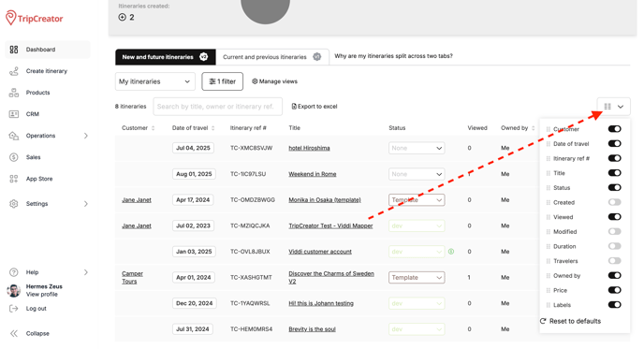Switch to Current and previous itineraries tab

click(x=271, y=57)
